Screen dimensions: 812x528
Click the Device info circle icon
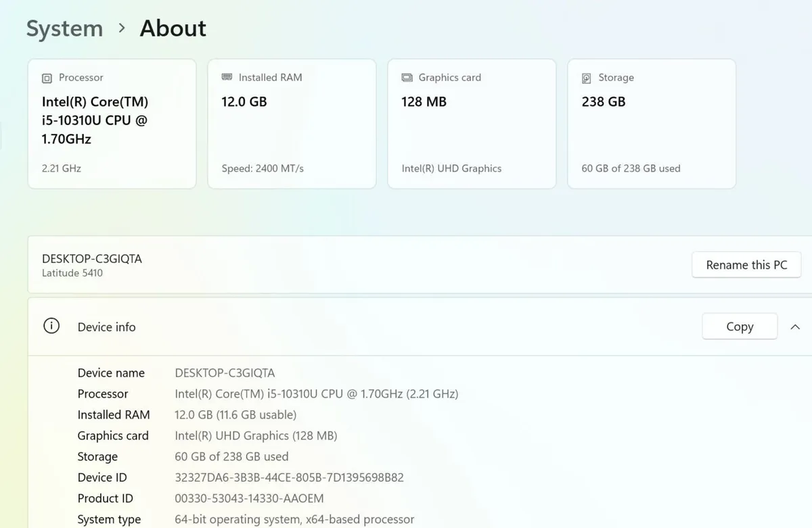coord(51,327)
